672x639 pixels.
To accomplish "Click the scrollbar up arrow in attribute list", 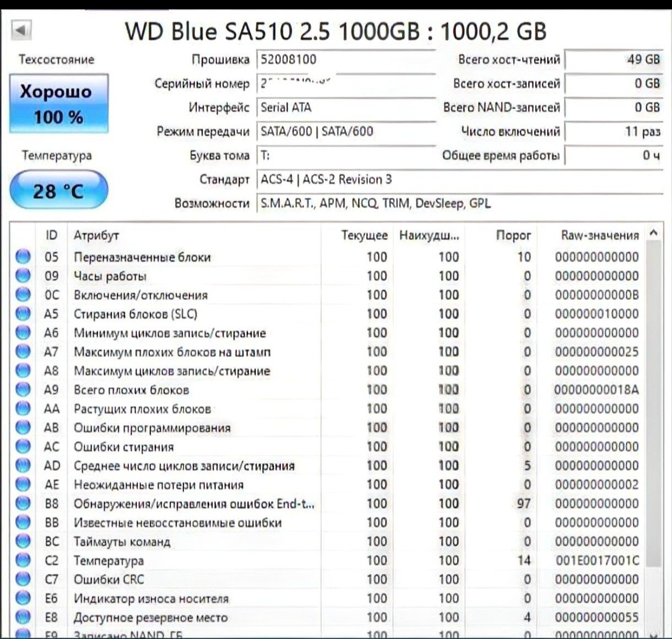I will click(653, 234).
